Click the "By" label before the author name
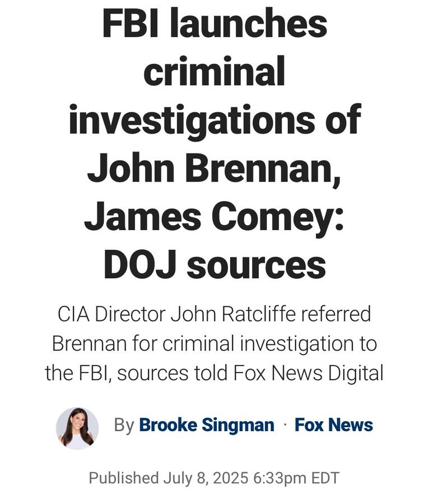The width and height of the screenshot is (429, 504). click(124, 425)
